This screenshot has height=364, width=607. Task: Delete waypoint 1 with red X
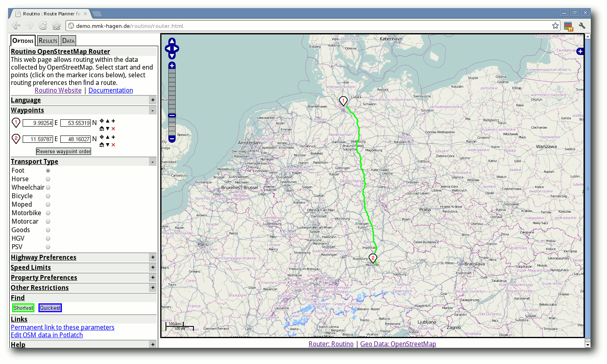pyautogui.click(x=113, y=129)
